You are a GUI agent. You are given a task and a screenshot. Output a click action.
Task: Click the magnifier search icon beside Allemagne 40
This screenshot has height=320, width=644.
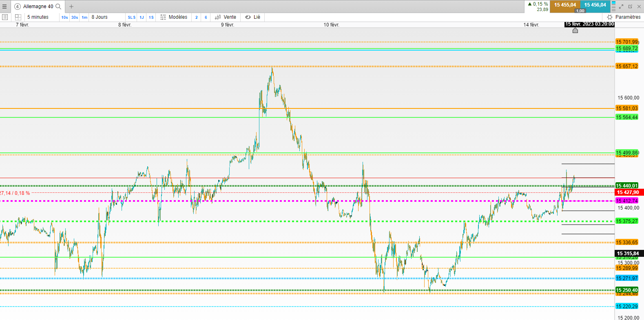coord(58,7)
